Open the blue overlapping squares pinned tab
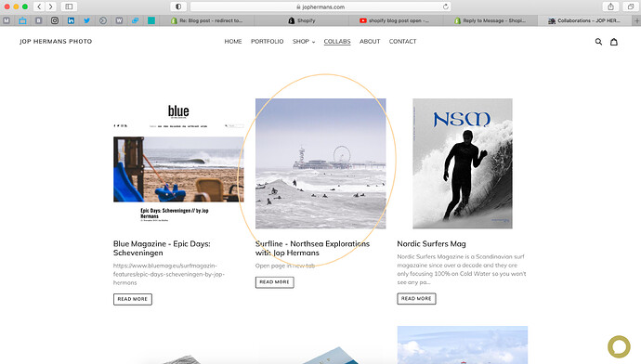Image resolution: width=641 pixels, height=364 pixels. tap(135, 20)
